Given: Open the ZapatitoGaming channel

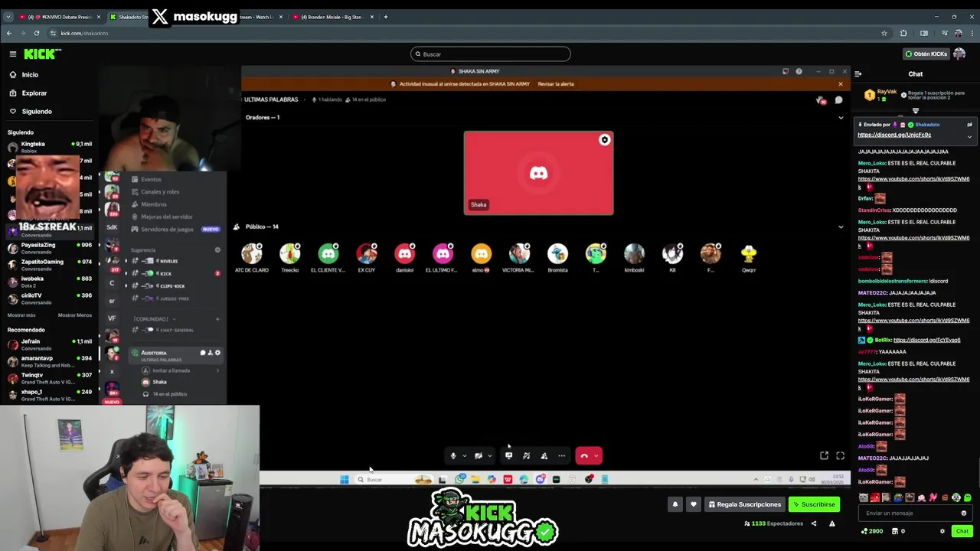Looking at the screenshot, I should pos(50,265).
